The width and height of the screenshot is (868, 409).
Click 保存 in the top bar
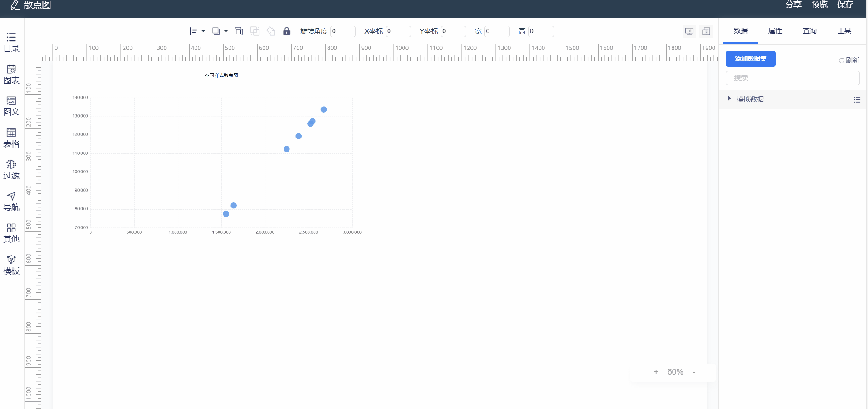tap(845, 5)
